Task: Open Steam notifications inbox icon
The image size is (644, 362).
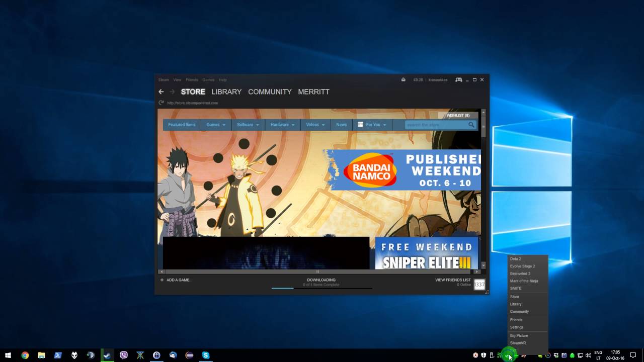Action: pos(403,79)
